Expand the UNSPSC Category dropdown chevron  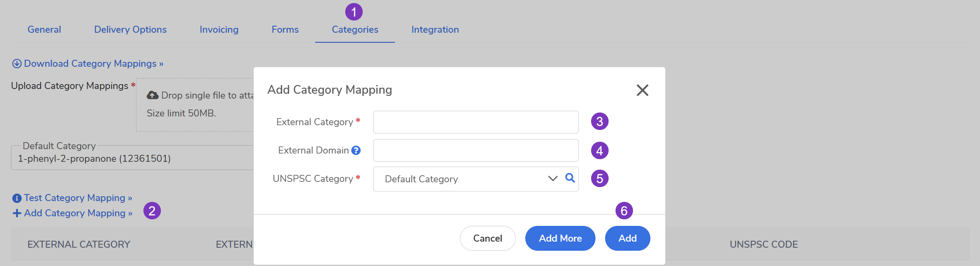click(553, 178)
